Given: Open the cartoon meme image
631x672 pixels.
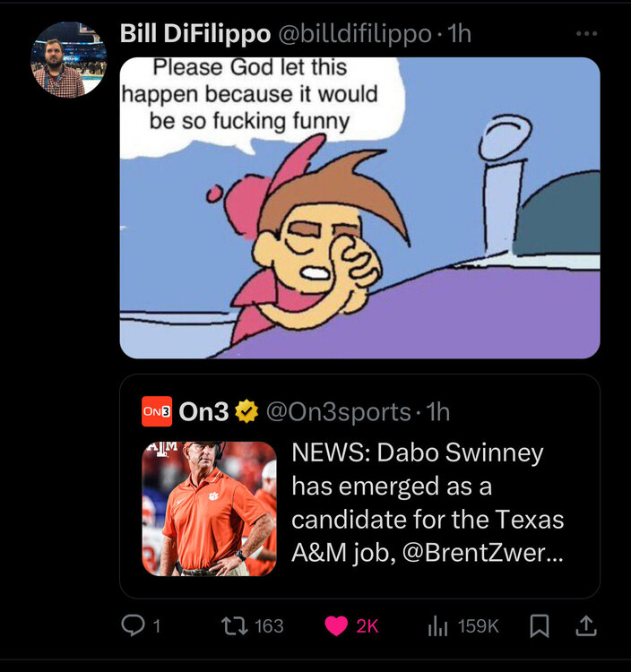Looking at the screenshot, I should pos(359,208).
